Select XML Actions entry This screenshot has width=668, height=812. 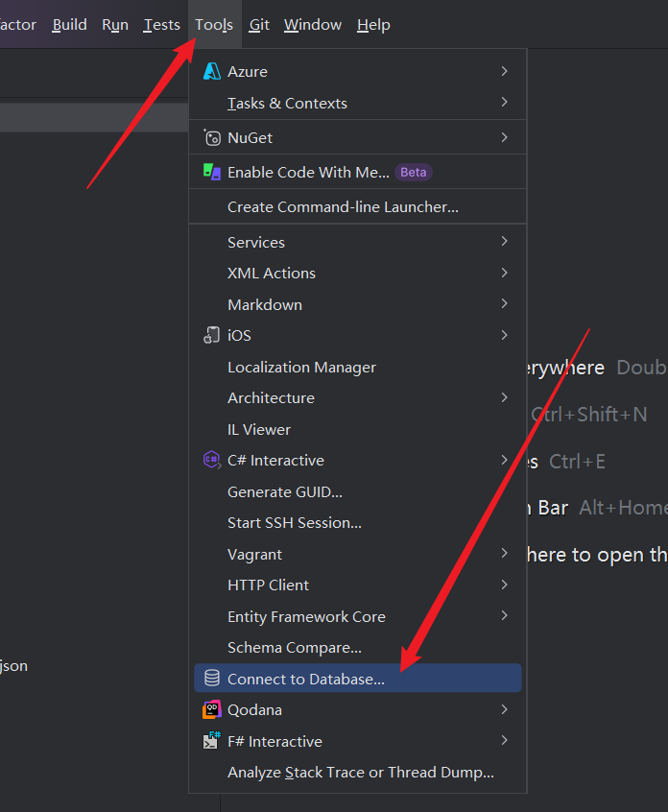357,273
